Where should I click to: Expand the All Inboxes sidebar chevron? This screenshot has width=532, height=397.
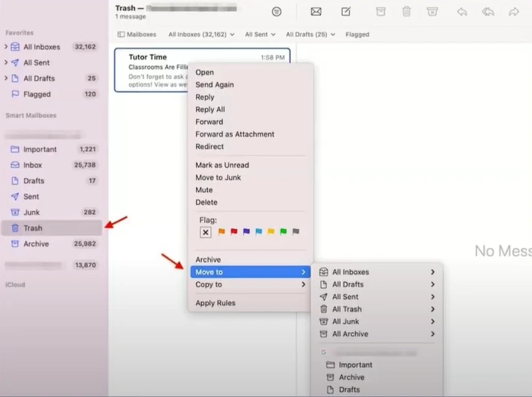(6, 47)
